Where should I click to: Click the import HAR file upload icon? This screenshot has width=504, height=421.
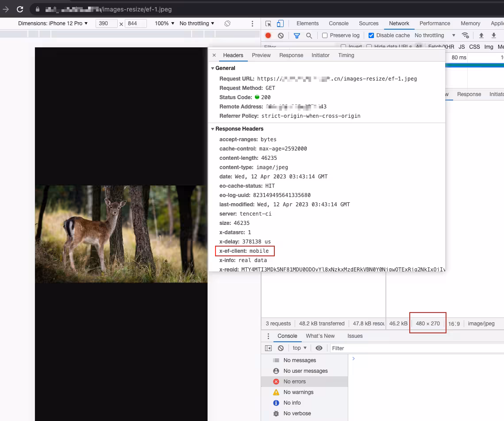coord(481,35)
